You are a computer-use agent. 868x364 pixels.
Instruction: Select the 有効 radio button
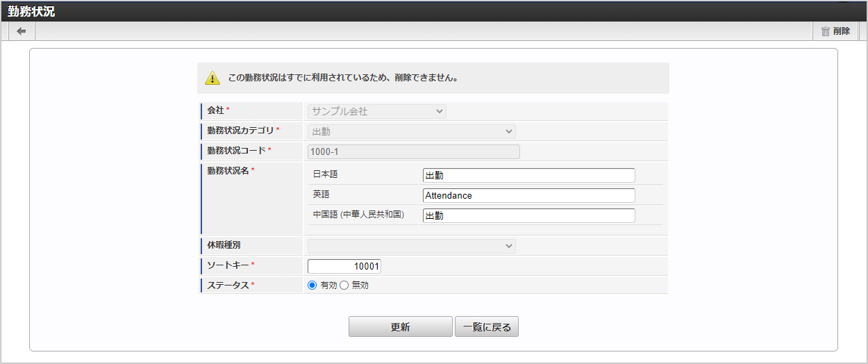[x=312, y=286]
